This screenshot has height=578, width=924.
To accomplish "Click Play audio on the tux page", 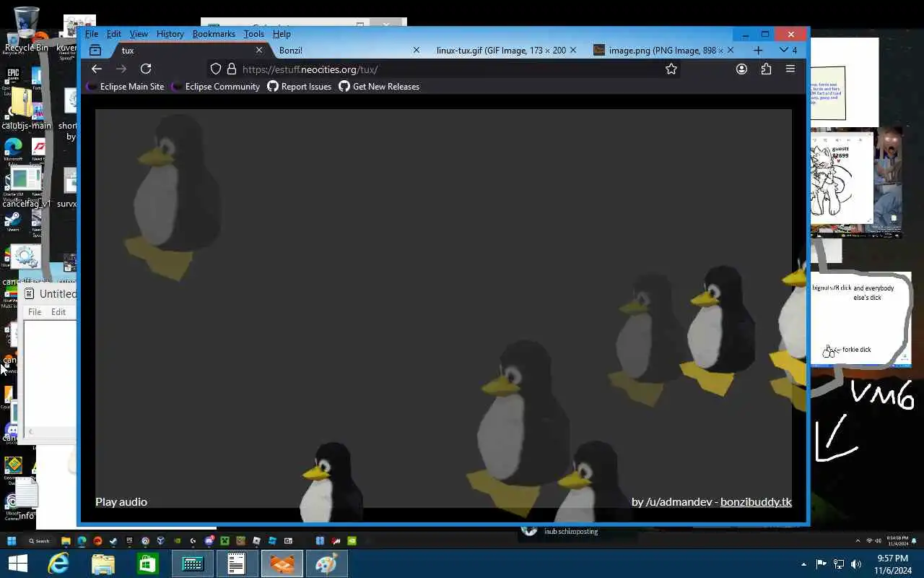I will pos(121,501).
